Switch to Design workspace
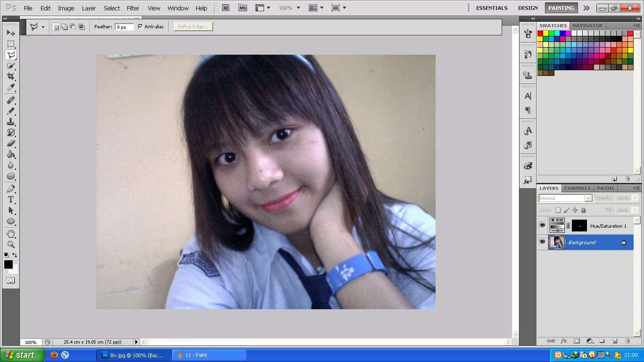Viewport: 644px width, 362px height. point(528,8)
